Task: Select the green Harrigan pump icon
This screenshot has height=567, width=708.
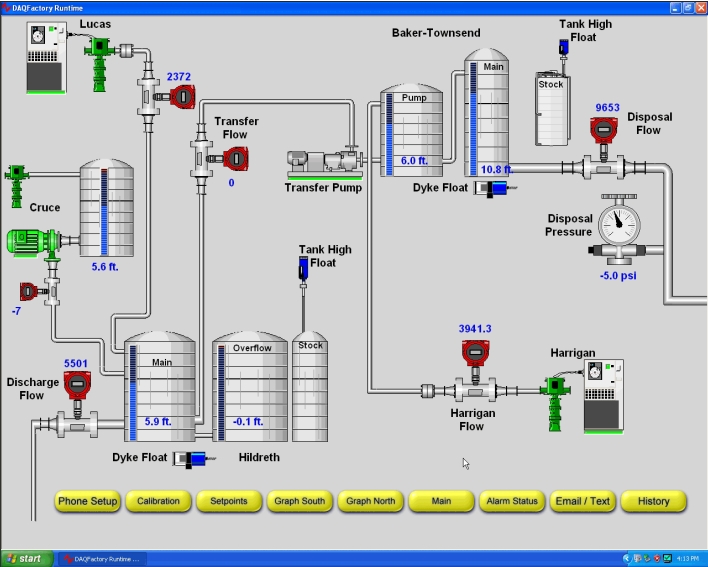Action: coord(556,404)
